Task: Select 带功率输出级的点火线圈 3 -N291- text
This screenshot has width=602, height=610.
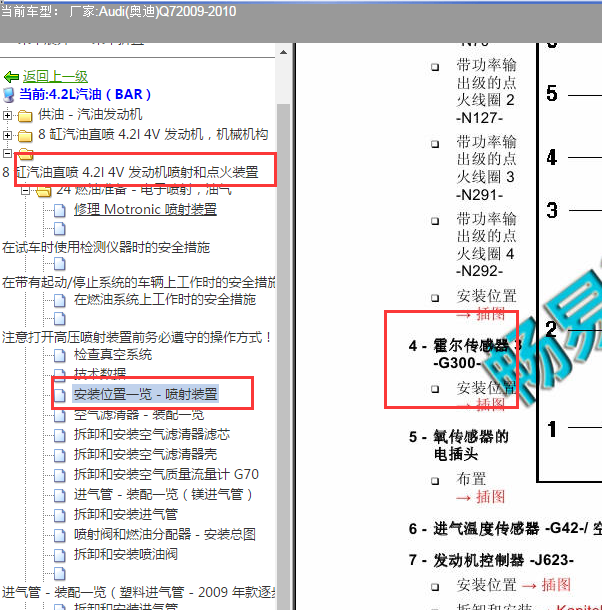Action: pos(486,168)
